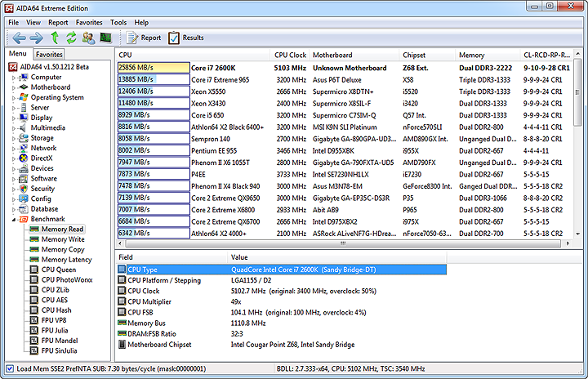Open the Results toolbar button
Image resolution: width=588 pixels, height=379 pixels.
(186, 38)
